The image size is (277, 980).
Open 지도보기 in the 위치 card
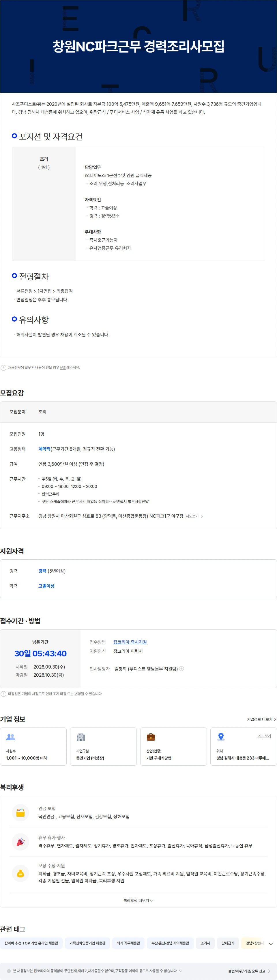265,736
